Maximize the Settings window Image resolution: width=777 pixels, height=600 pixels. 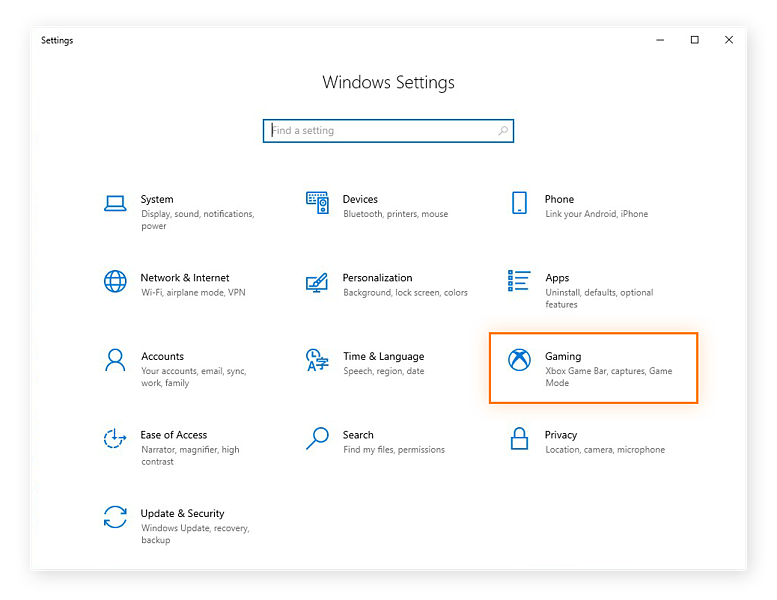(695, 40)
